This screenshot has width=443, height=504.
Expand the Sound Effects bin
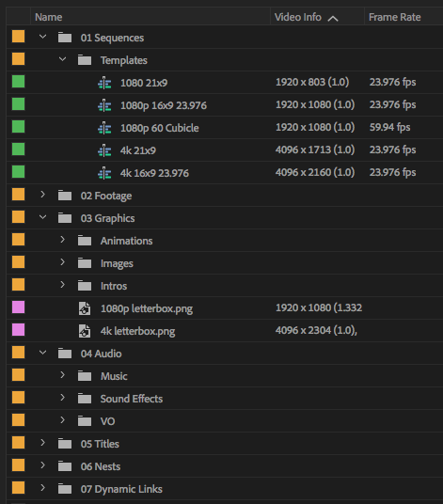62,398
